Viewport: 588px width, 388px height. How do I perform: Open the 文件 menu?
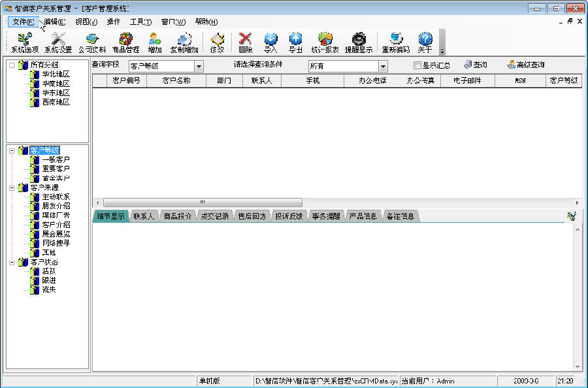coord(24,22)
